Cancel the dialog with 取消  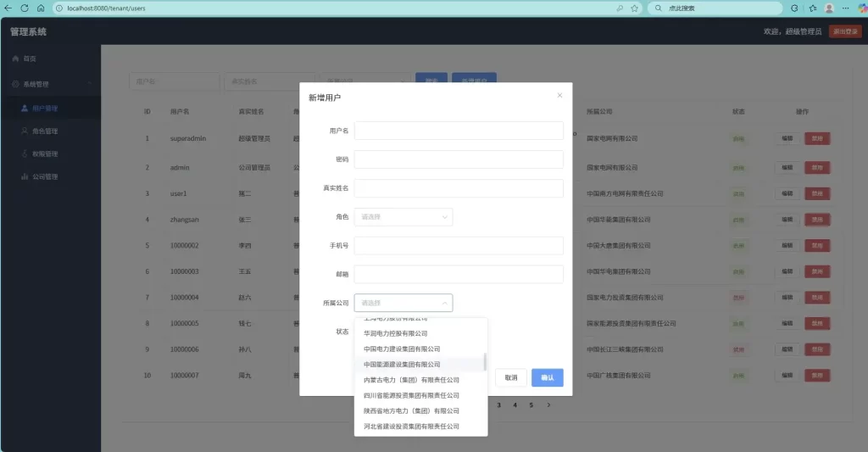511,377
